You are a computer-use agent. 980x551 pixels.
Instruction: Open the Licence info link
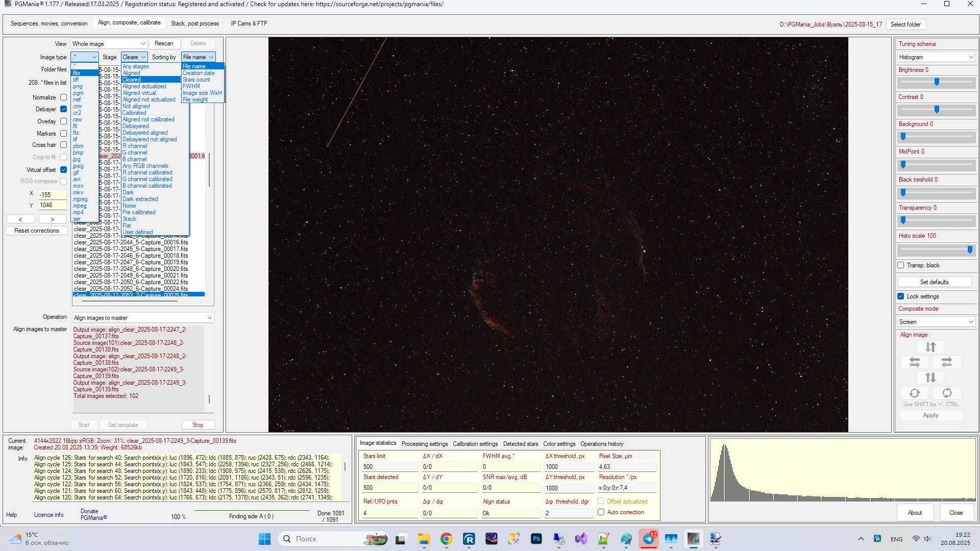coord(48,515)
